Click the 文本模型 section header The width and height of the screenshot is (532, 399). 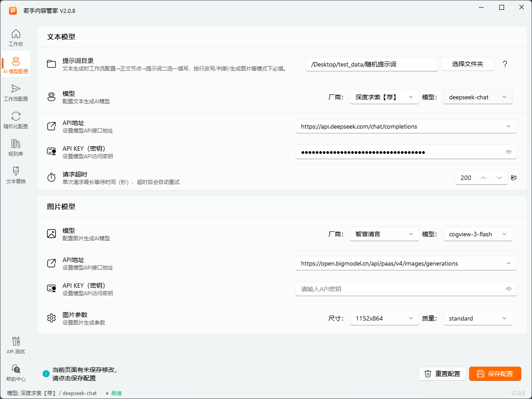click(62, 37)
